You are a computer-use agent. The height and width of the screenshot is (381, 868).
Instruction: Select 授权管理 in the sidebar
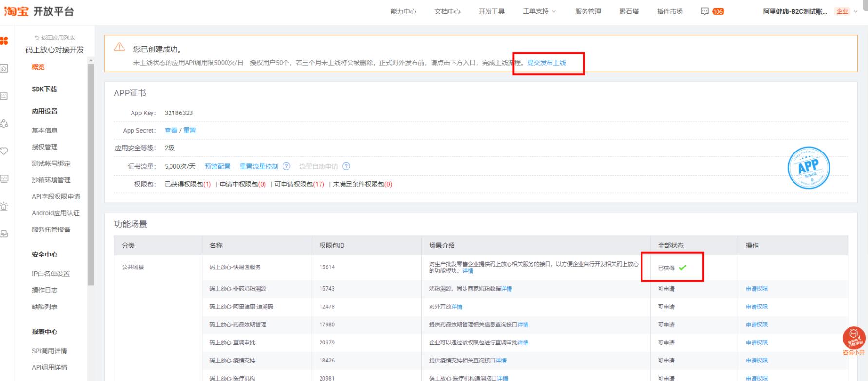tap(44, 147)
